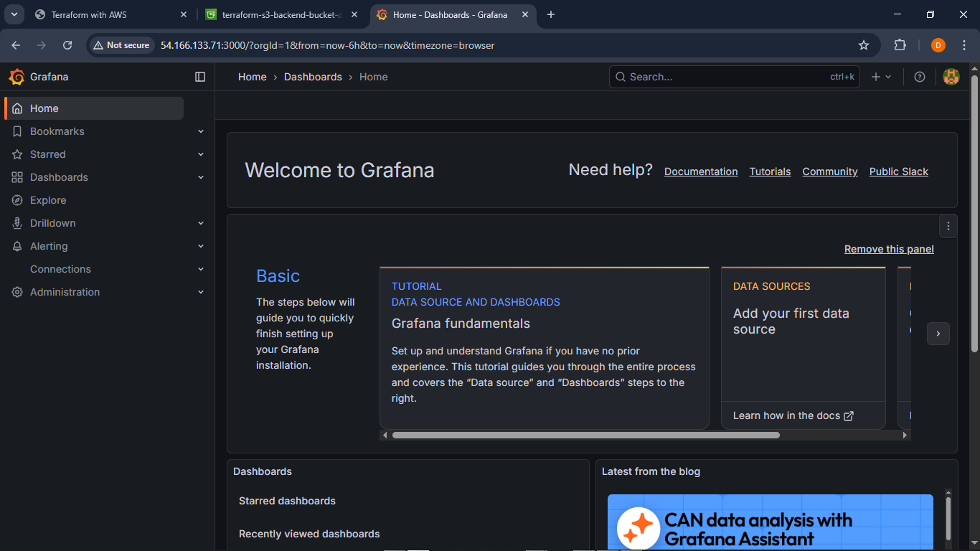Open the help question mark icon
Screen dimensions: 980x551
[920, 77]
